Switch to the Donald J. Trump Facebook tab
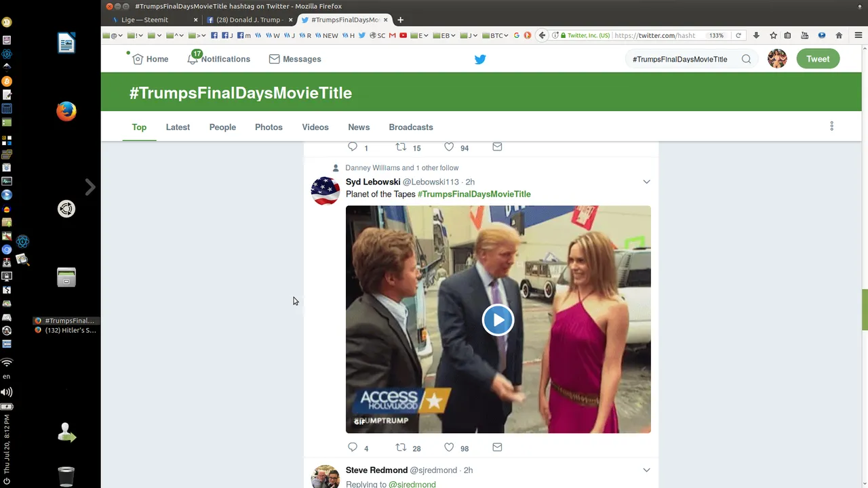 tap(248, 20)
